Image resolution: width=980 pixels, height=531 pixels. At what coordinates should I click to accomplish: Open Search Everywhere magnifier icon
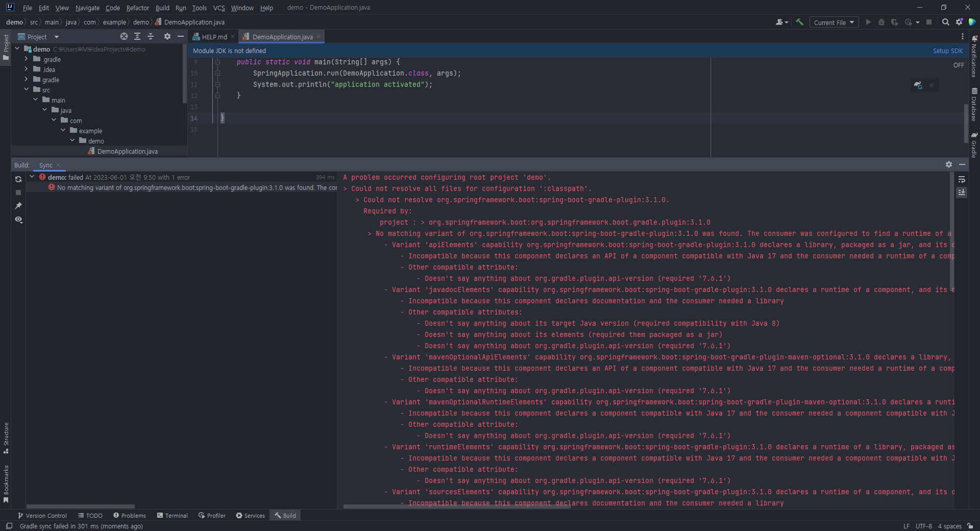(945, 22)
